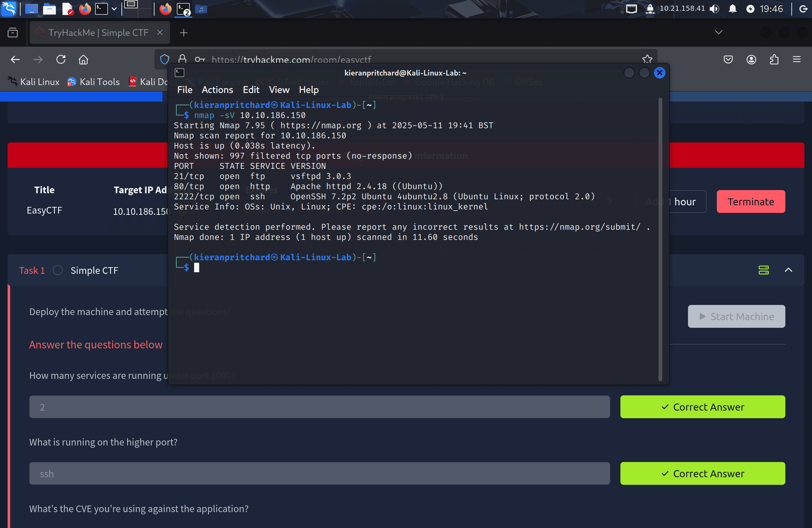Open a new browser tab

pyautogui.click(x=184, y=33)
